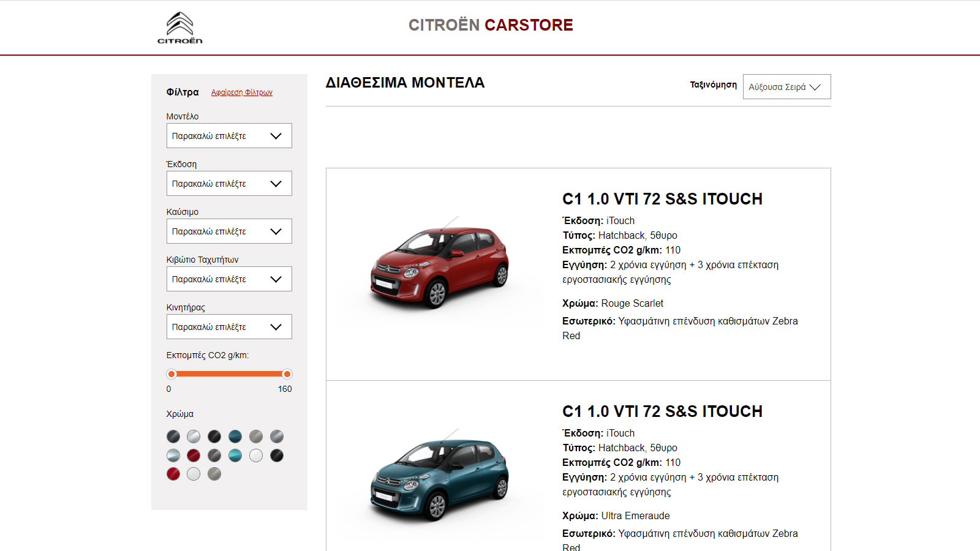This screenshot has height=551, width=980.
Task: Expand the Έκδοση filter dropdown
Action: pos(229,184)
